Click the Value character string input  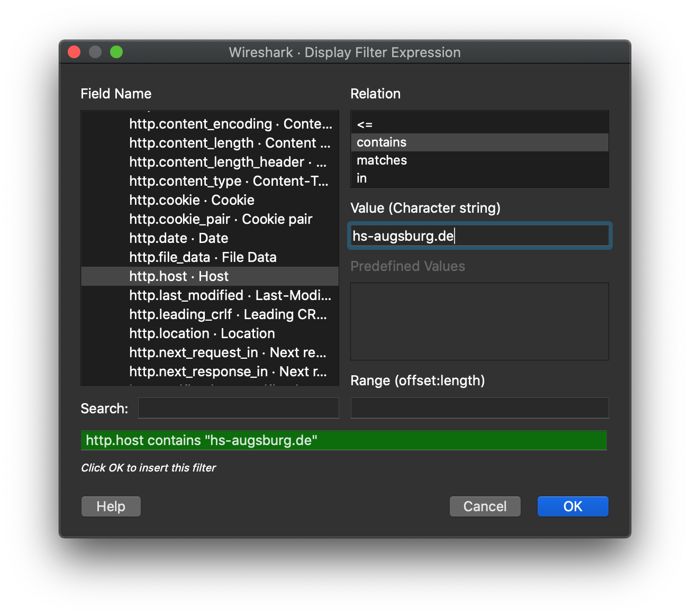tap(479, 235)
